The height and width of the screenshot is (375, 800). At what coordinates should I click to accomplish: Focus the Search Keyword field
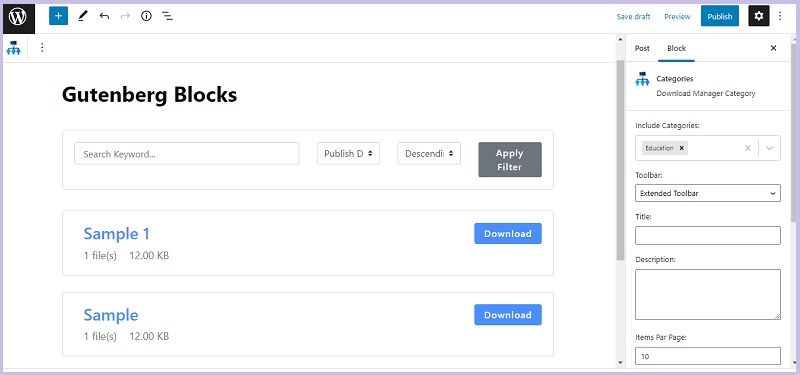[187, 154]
